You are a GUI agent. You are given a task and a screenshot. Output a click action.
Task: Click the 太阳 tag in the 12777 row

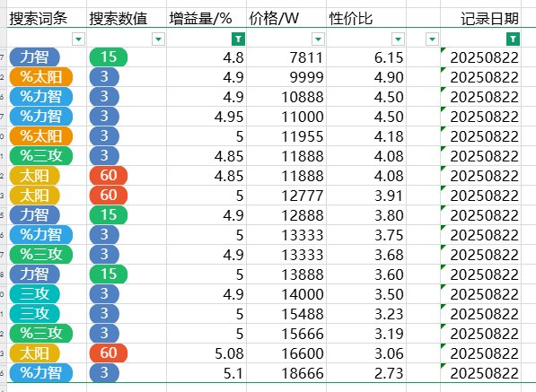click(x=34, y=196)
